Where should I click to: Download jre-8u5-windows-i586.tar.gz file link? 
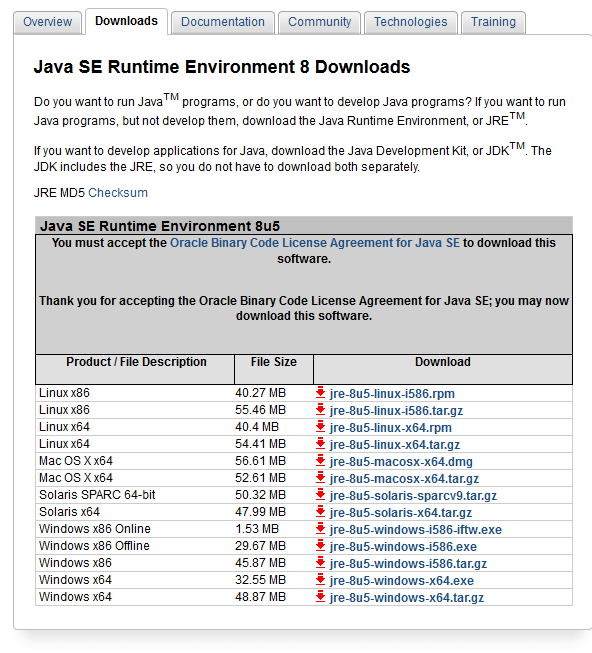point(408,564)
